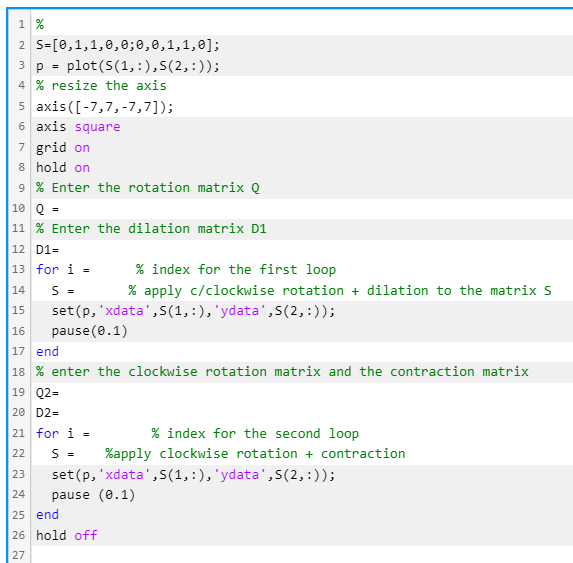Click the 'end' keyword on line 17
This screenshot has height=563, width=573.
click(48, 352)
